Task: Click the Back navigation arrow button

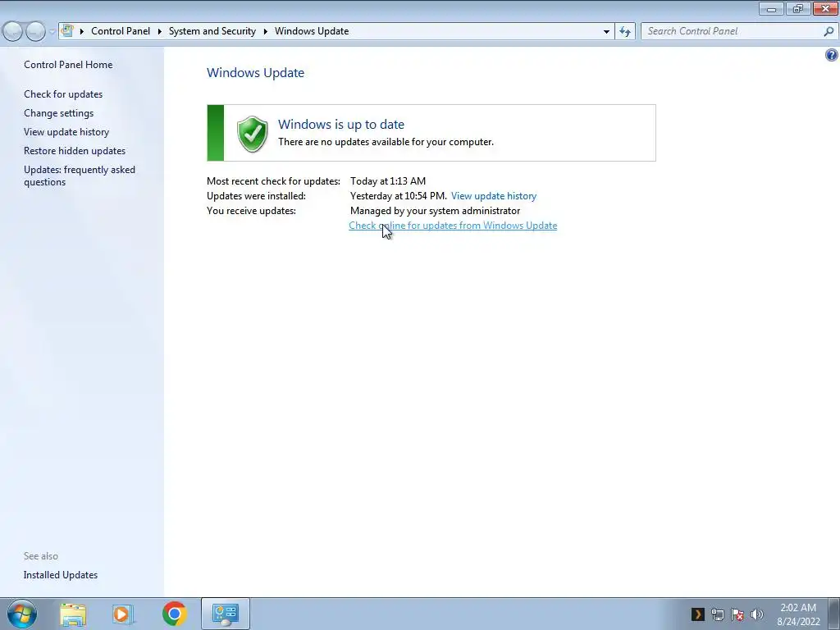Action: click(13, 32)
